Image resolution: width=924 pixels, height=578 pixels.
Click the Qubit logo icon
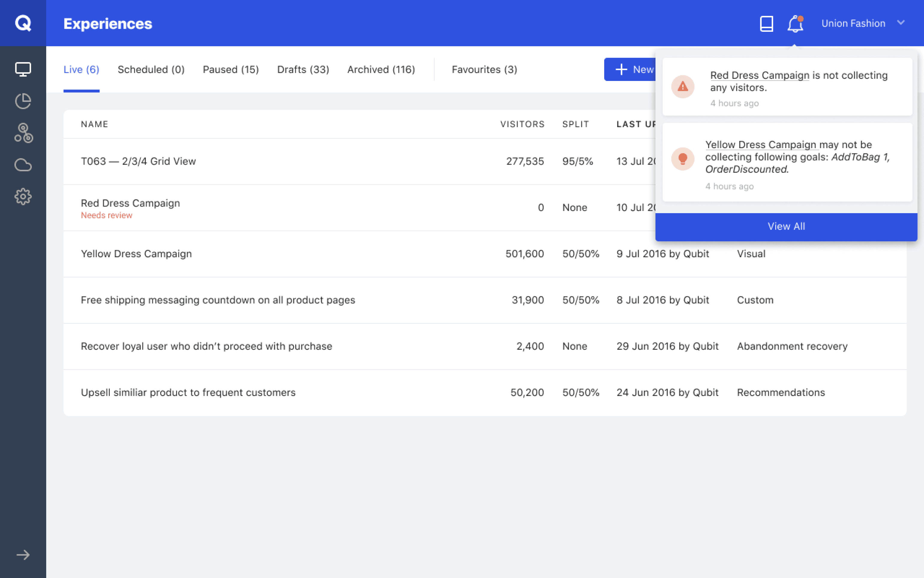tap(23, 23)
